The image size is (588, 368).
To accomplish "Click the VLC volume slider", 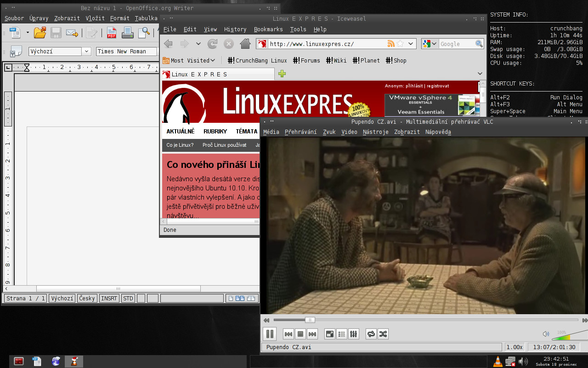I will pyautogui.click(x=570, y=334).
